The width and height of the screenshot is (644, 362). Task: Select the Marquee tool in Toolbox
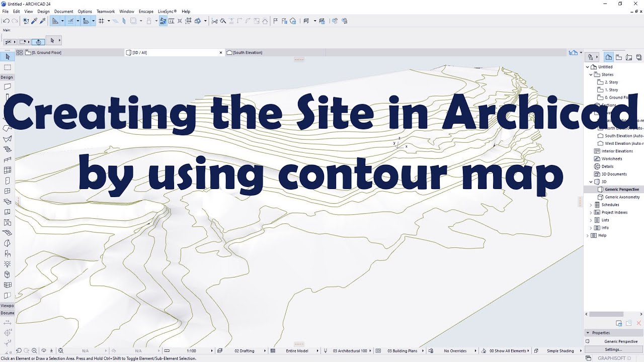tap(7, 67)
